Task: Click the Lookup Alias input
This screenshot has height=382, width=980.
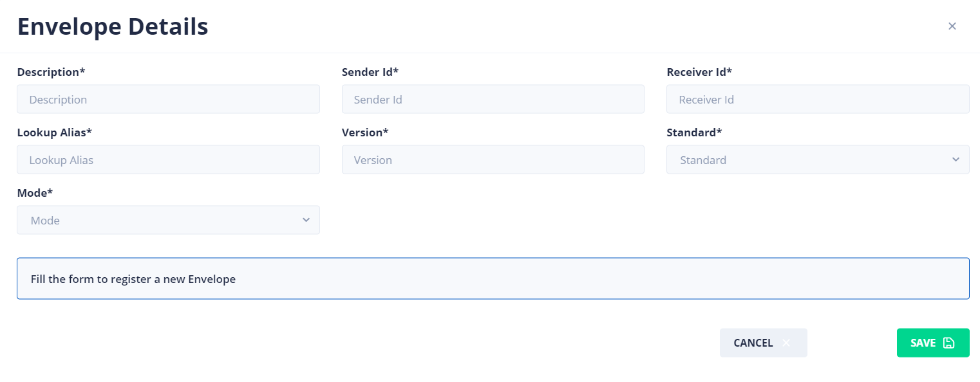Action: click(x=168, y=159)
